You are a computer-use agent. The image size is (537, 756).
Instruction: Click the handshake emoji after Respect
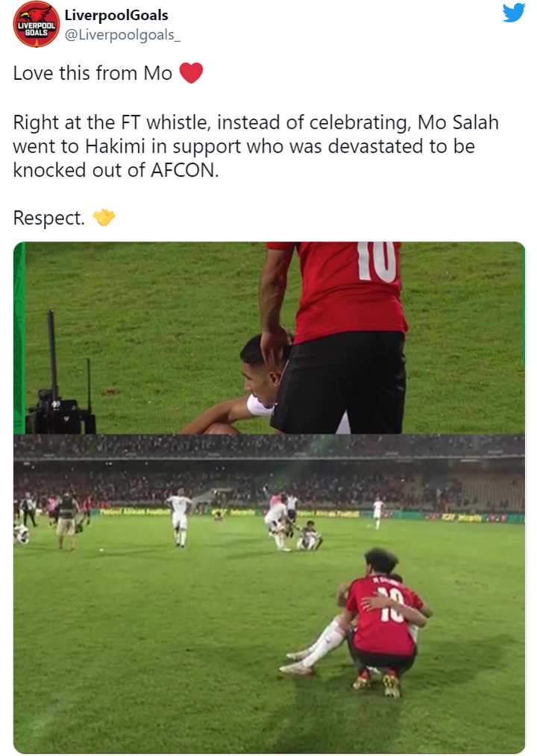coord(104,218)
